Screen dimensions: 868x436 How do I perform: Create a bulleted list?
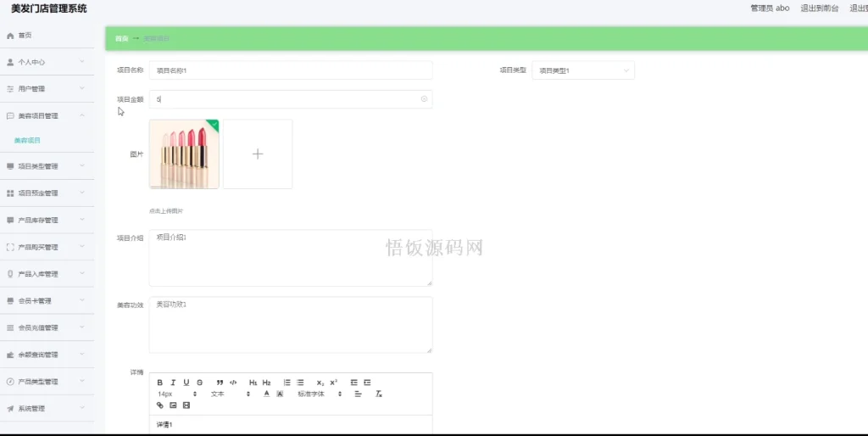[x=300, y=383]
